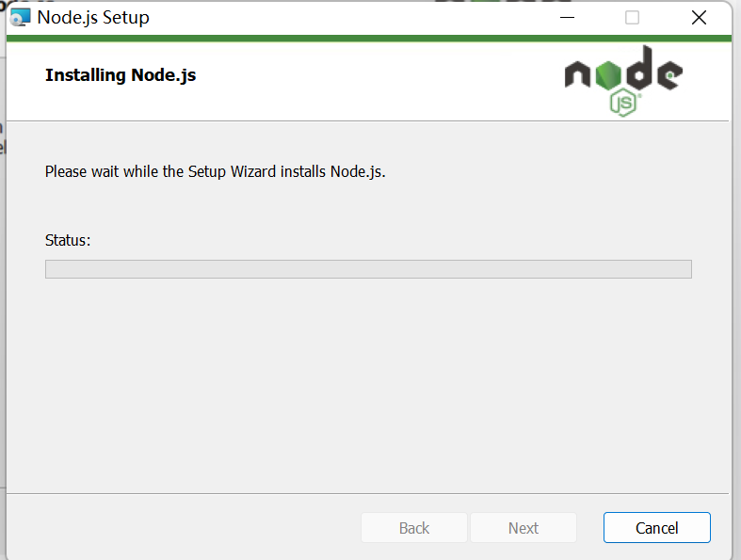Viewport: 741px width, 560px height.
Task: Close the Node.js Setup window
Action: [699, 18]
